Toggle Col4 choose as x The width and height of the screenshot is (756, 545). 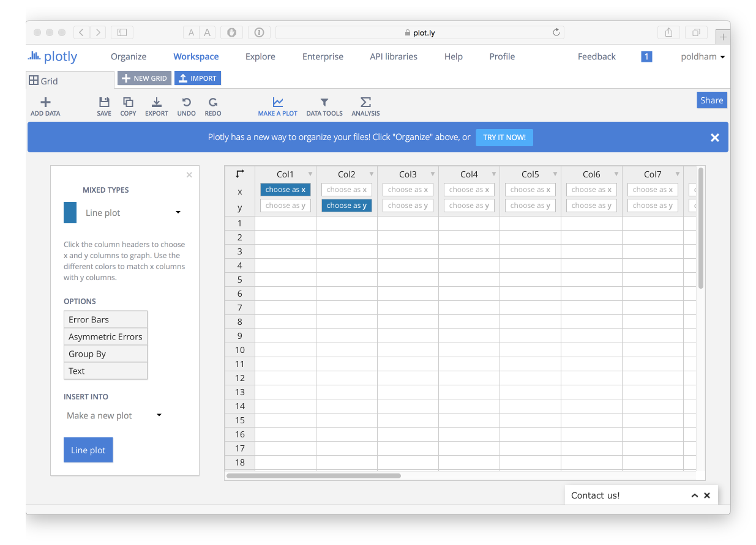[x=469, y=190]
